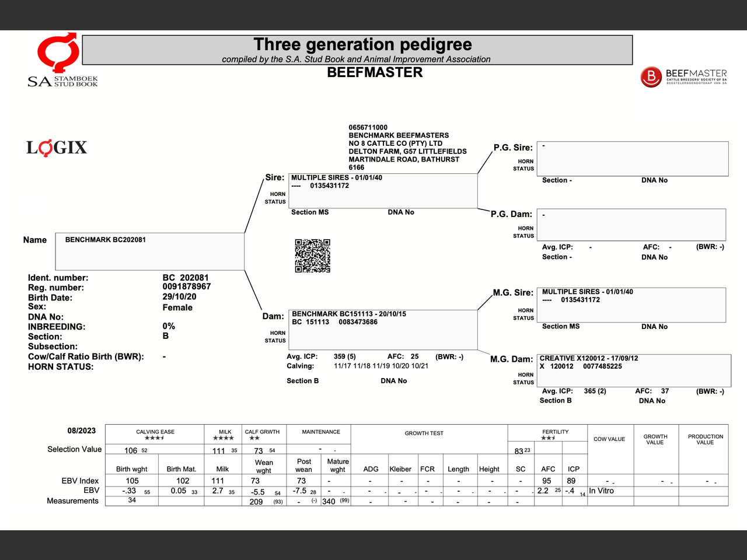Click the COW VALUE column header
747x560 pixels.
[x=609, y=439]
